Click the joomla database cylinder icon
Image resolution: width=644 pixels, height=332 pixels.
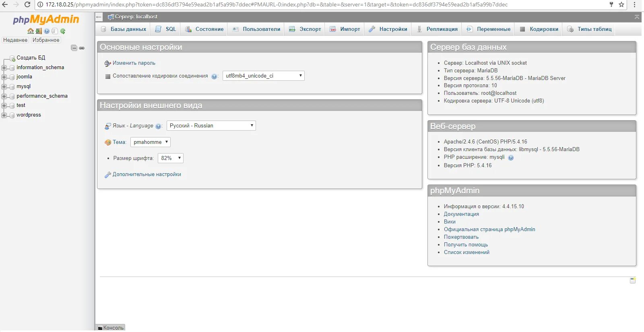click(x=12, y=77)
